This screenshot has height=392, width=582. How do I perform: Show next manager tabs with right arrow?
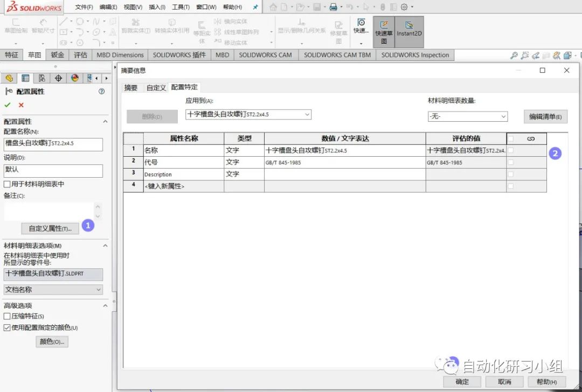pyautogui.click(x=107, y=78)
